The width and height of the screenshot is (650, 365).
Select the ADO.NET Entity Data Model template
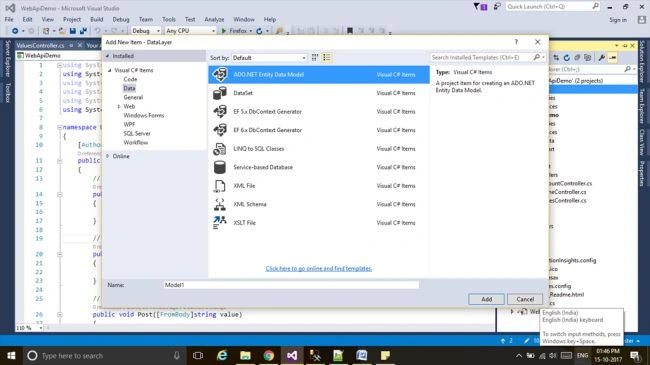(x=319, y=75)
